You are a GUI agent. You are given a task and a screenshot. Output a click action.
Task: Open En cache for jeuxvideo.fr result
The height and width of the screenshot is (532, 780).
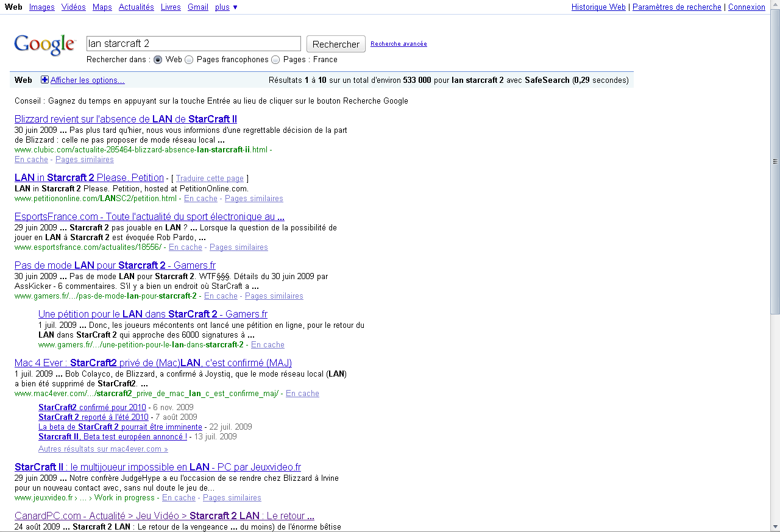(x=179, y=498)
